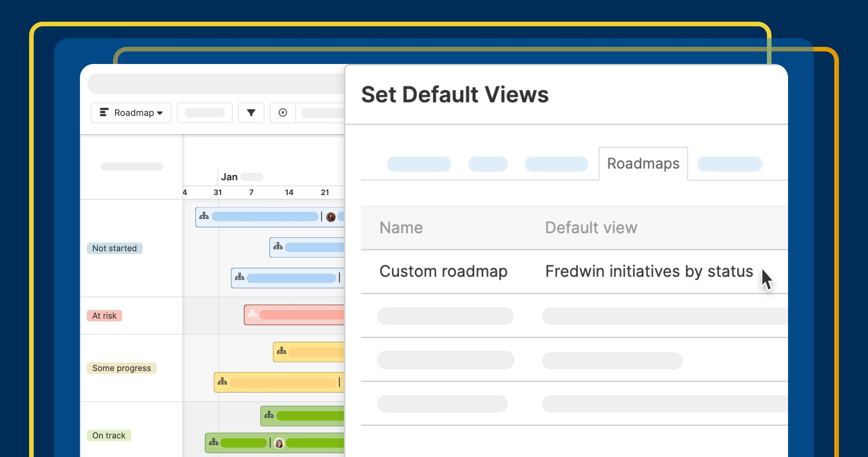Switch to the Roadmaps tab
The image size is (868, 457).
[643, 163]
